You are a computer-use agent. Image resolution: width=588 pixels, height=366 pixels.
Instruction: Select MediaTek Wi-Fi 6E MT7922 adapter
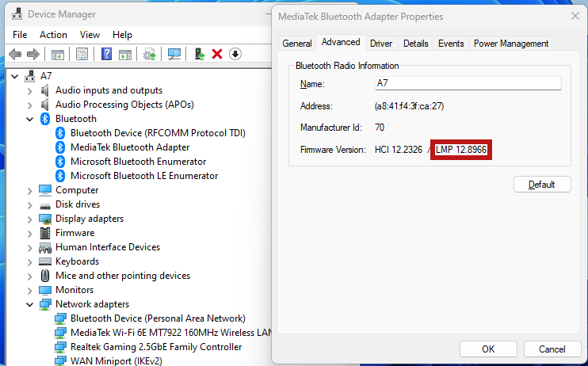point(171,333)
